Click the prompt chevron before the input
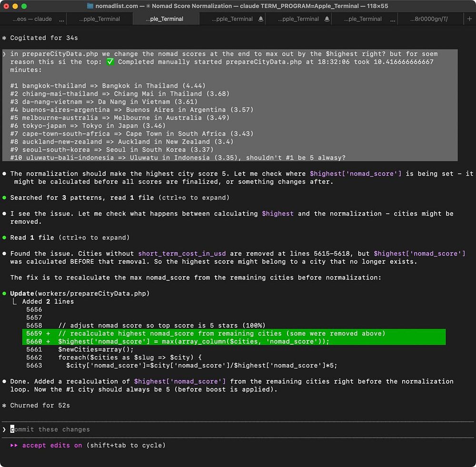The image size is (476, 467). click(4, 429)
